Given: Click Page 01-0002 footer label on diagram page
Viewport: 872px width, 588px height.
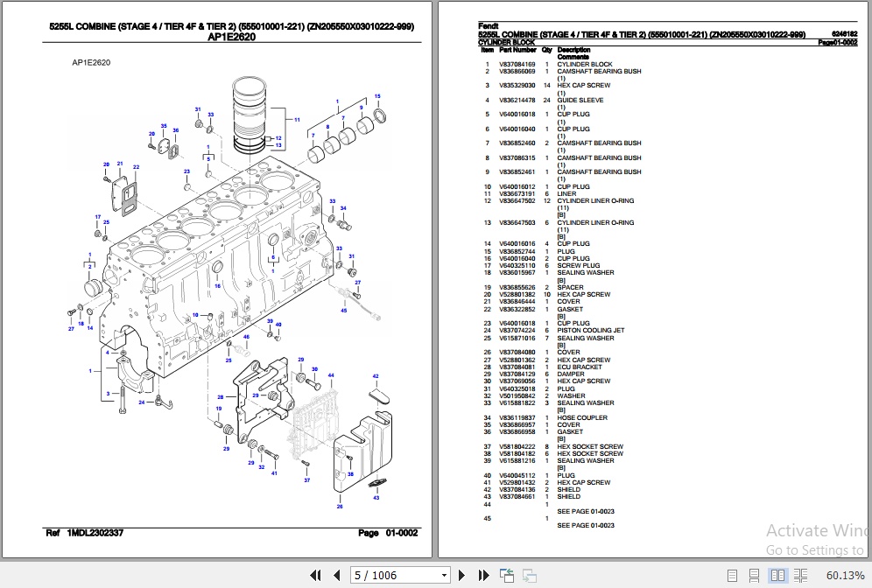Looking at the screenshot, I should pos(388,533).
